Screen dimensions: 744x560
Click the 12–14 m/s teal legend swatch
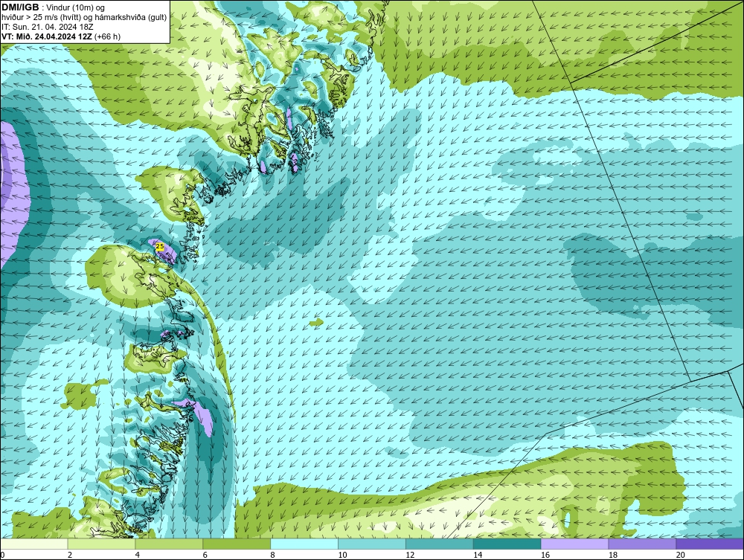(x=440, y=544)
